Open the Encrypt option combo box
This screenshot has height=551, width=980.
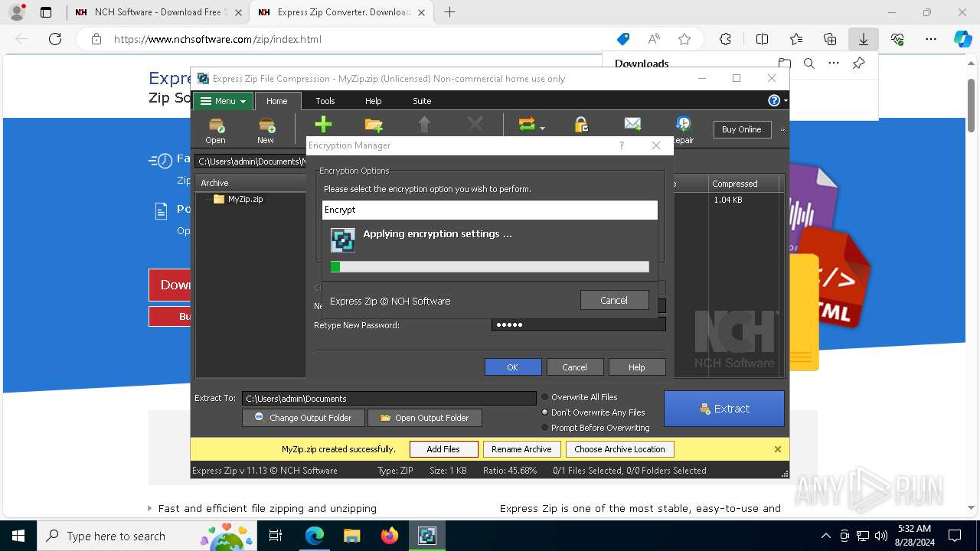[490, 210]
